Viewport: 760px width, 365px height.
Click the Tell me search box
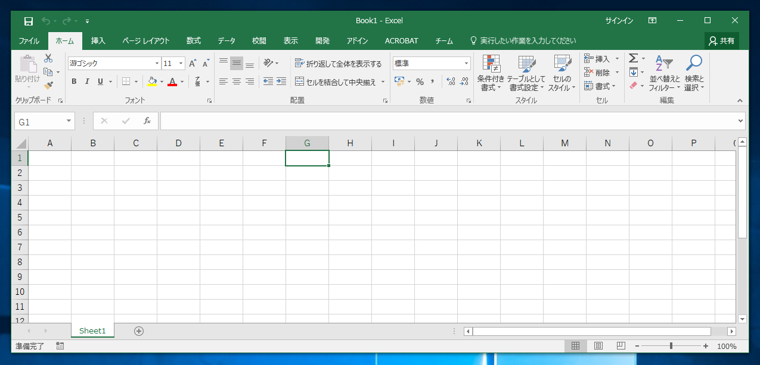click(523, 41)
